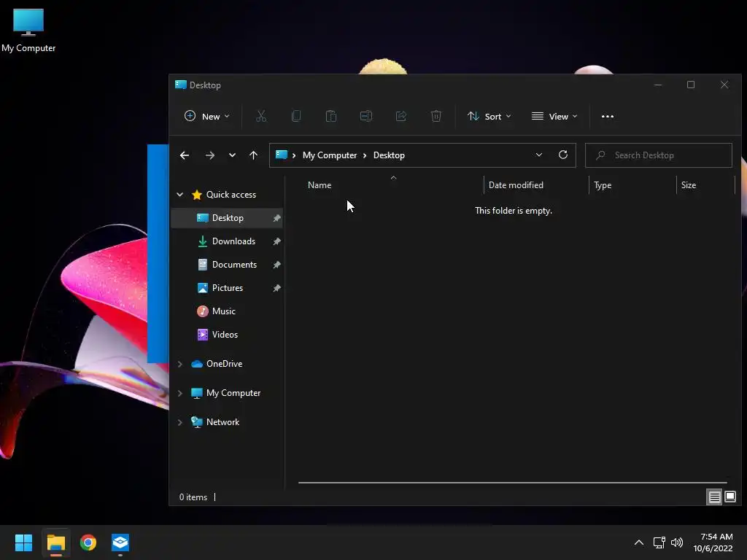This screenshot has width=747, height=560.
Task: Open Pictures in navigation pane
Action: [227, 288]
